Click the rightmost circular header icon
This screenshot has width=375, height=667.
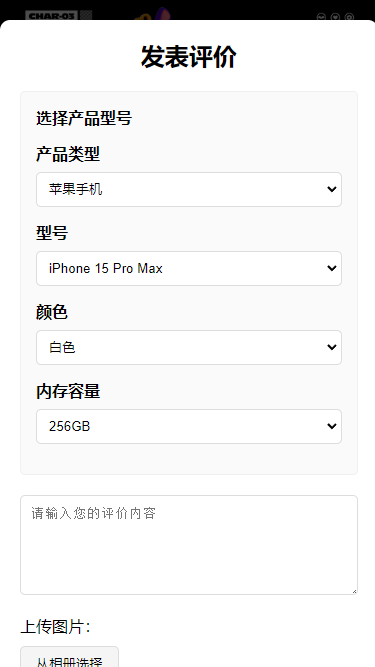click(x=349, y=17)
